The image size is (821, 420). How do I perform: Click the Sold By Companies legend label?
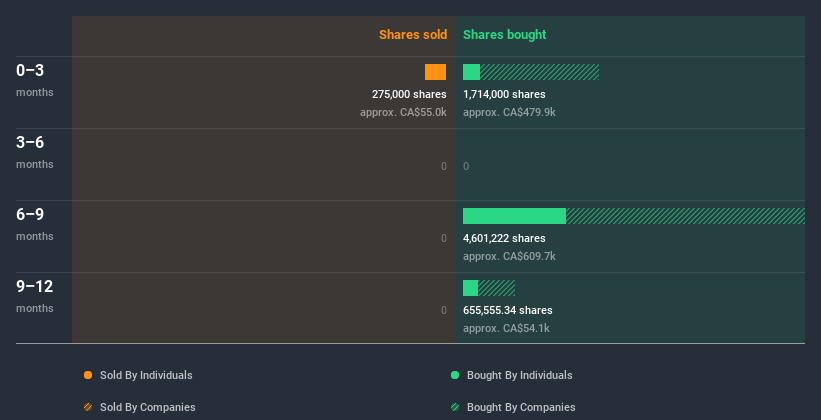click(148, 407)
